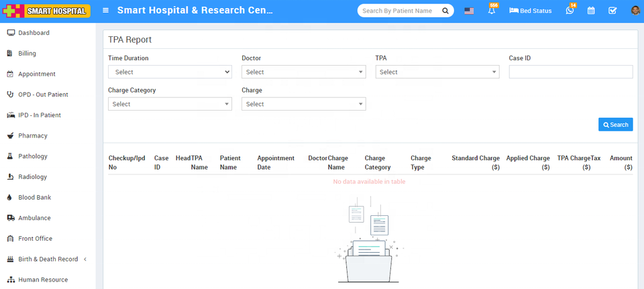The width and height of the screenshot is (644, 289).
Task: Click the US flag language icon
Action: (469, 11)
